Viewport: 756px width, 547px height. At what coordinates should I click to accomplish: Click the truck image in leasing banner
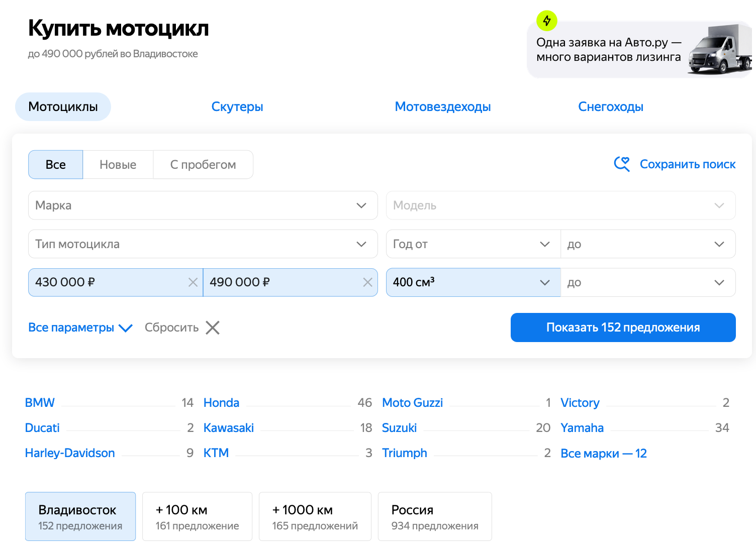click(719, 50)
